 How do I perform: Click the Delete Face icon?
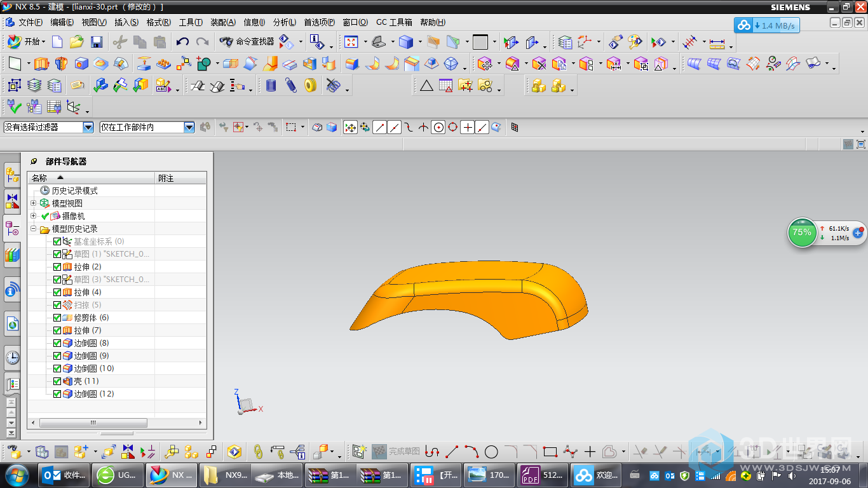(x=539, y=64)
